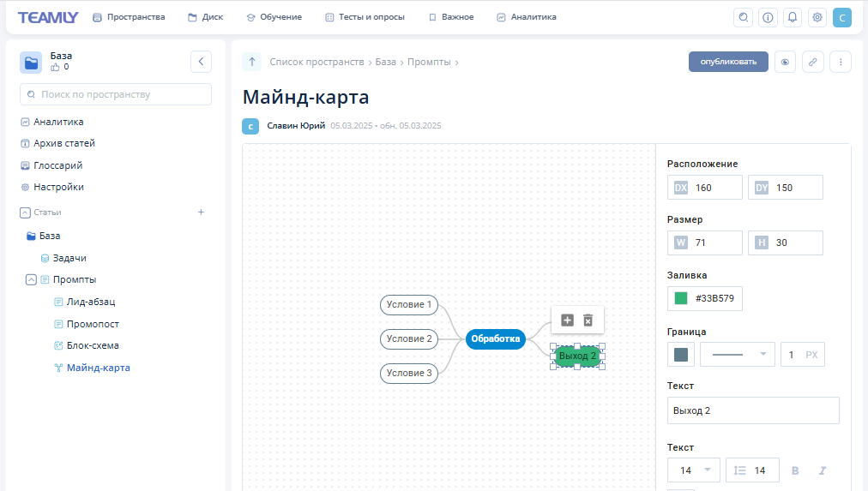Toggle the eye preview button

785,62
